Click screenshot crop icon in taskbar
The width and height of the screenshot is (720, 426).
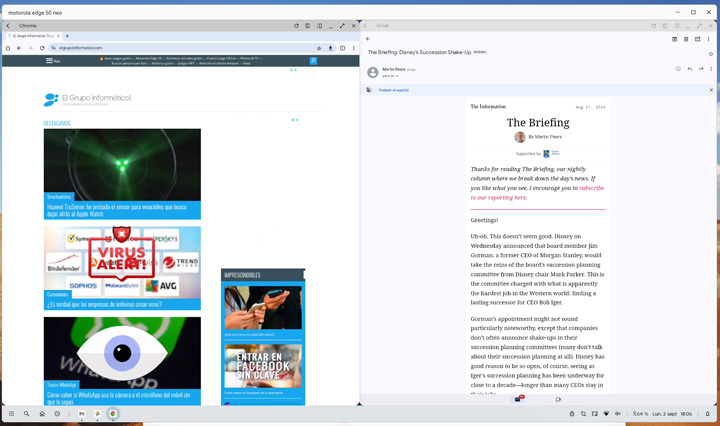tap(583, 414)
